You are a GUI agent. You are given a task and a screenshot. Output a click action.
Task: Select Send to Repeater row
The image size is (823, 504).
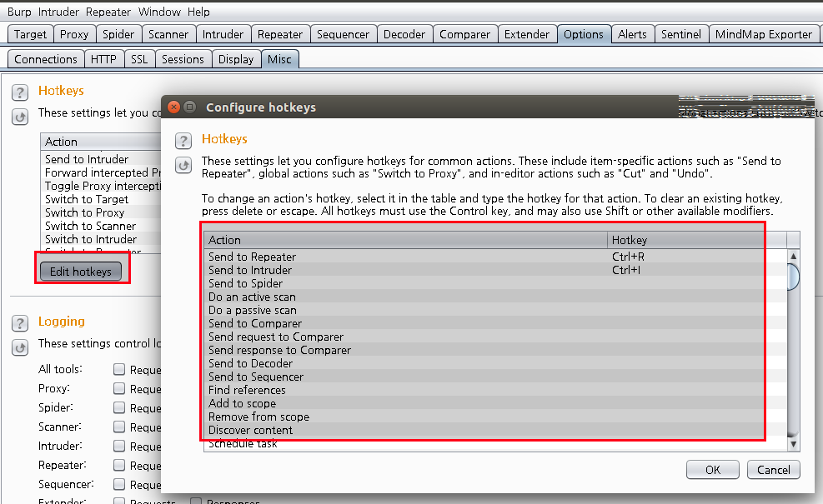[495, 257]
